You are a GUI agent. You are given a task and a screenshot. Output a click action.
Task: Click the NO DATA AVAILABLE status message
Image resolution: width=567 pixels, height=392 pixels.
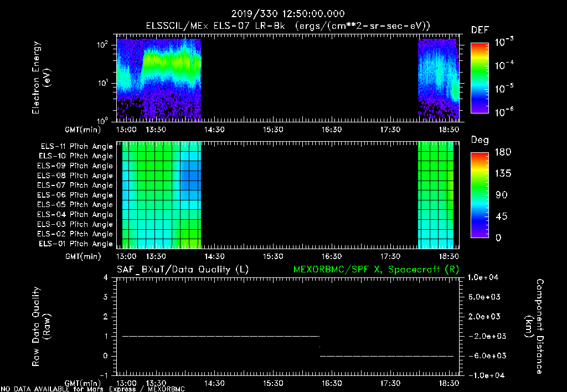click(93, 389)
